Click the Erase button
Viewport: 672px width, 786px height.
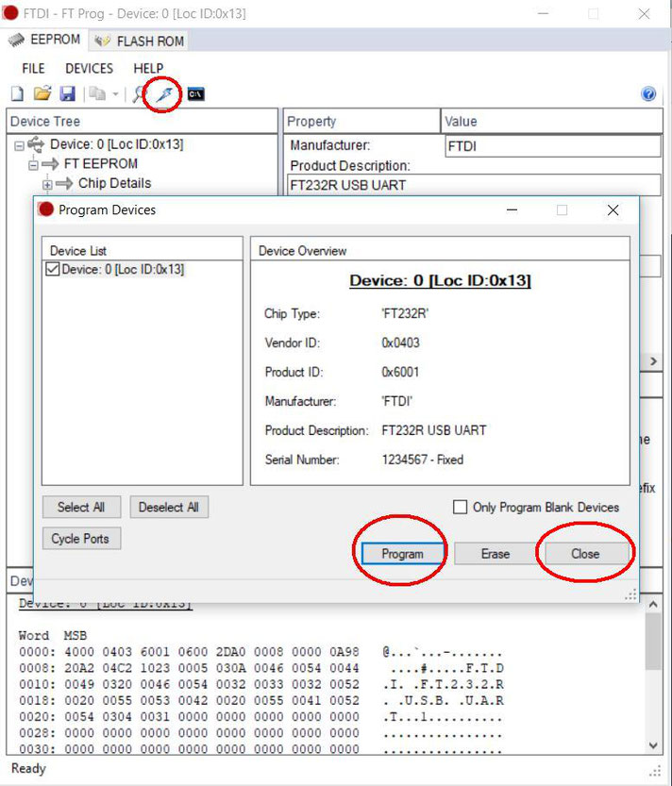click(496, 554)
